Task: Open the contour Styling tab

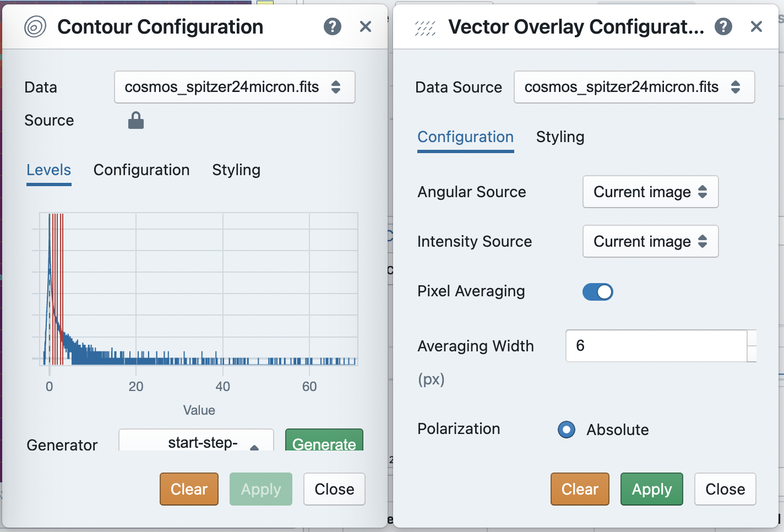Action: [x=236, y=170]
